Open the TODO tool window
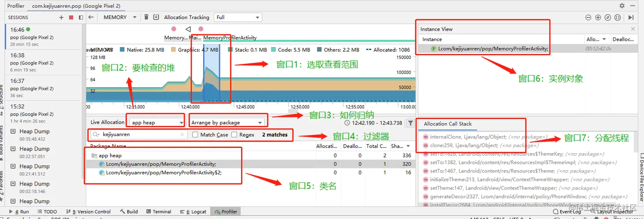 [47, 211]
